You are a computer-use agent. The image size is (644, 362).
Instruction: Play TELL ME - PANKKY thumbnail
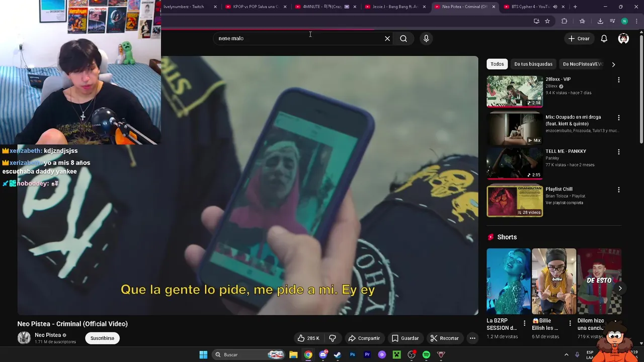click(515, 163)
